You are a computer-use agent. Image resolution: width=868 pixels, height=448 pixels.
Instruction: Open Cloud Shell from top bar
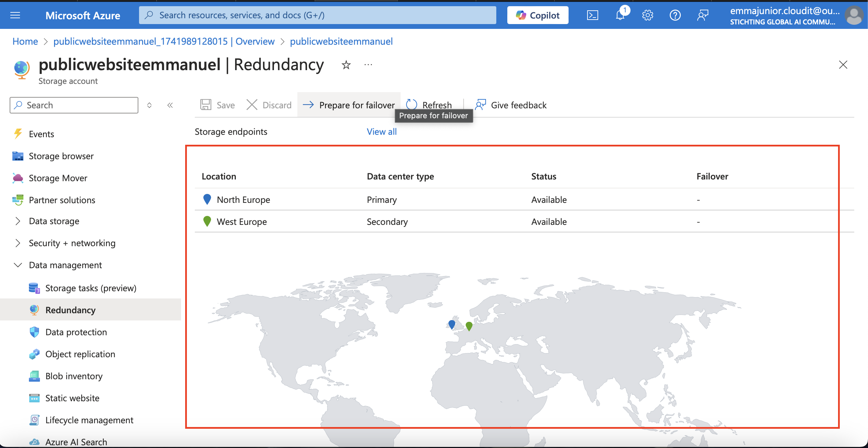click(592, 15)
